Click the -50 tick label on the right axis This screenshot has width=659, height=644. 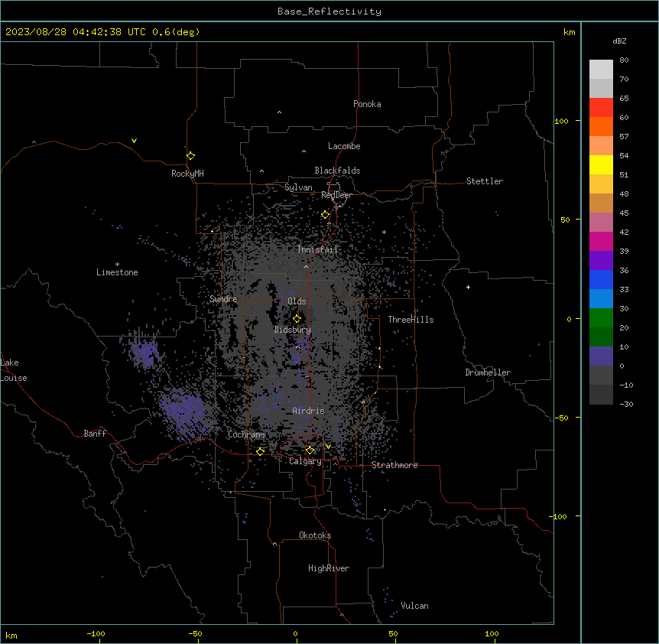561,418
